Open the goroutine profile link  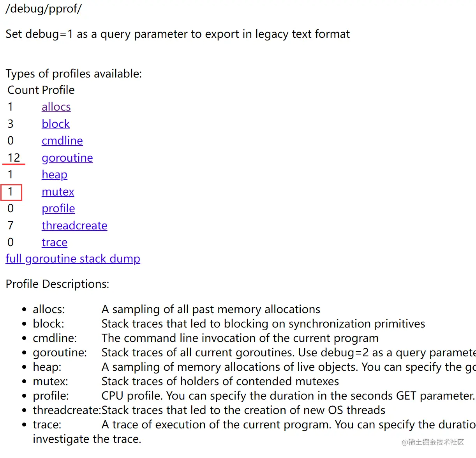67,158
